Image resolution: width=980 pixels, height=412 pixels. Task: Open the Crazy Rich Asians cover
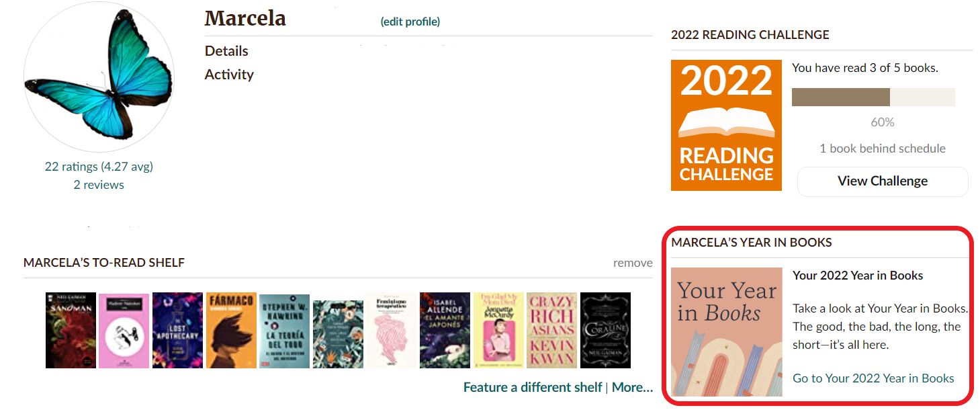point(551,330)
